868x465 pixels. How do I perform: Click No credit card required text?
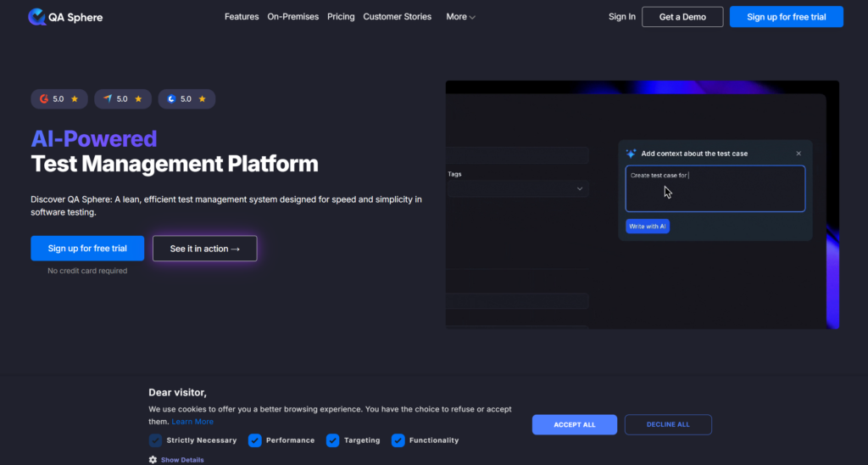(x=87, y=271)
